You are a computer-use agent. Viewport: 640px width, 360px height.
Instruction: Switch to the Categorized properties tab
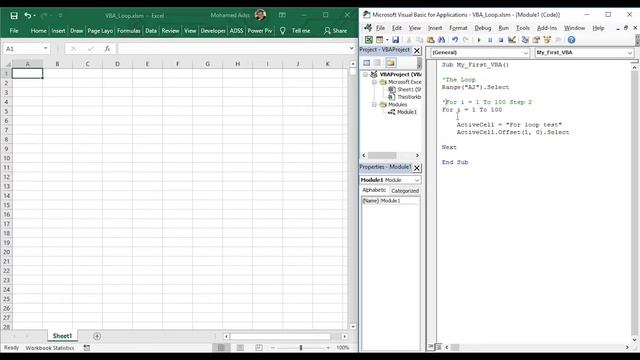pos(405,191)
